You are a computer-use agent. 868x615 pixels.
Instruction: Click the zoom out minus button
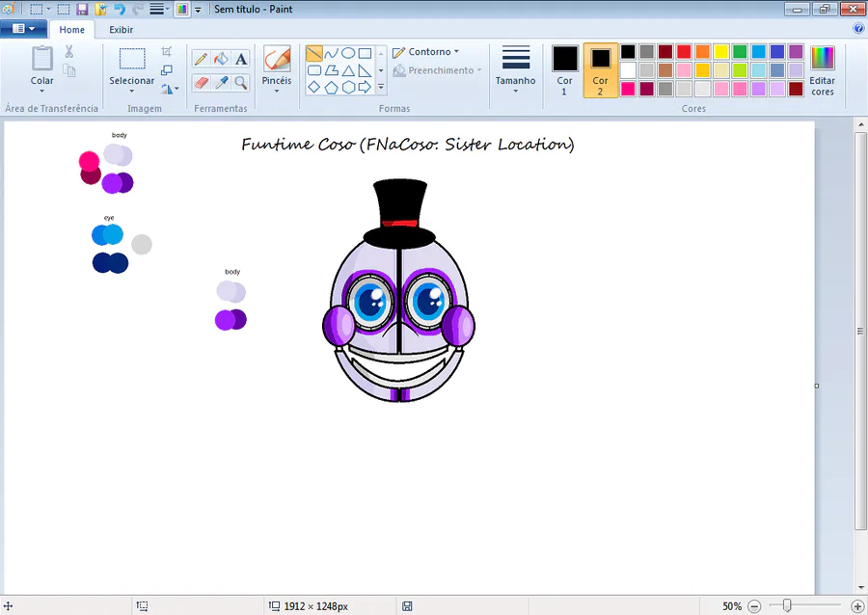754,606
